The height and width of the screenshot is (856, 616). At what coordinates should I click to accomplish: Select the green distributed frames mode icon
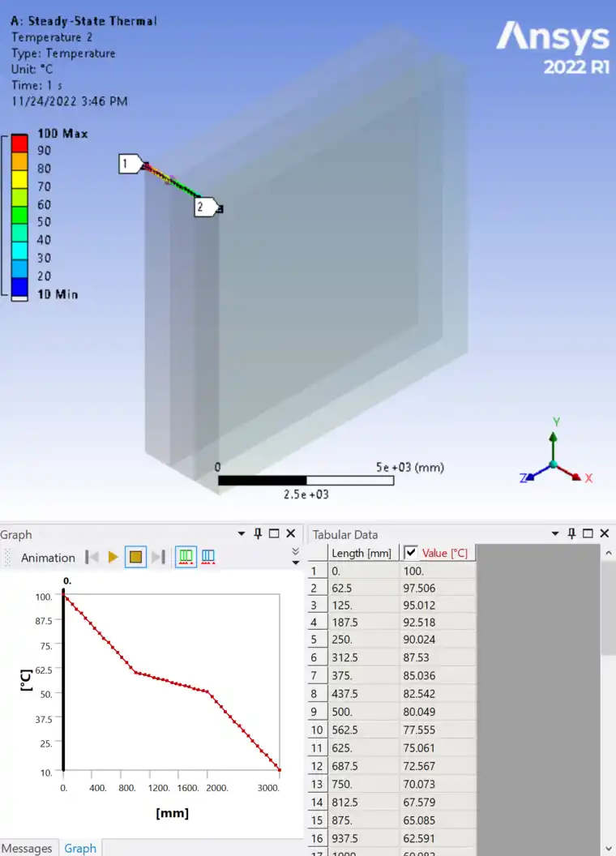click(186, 557)
